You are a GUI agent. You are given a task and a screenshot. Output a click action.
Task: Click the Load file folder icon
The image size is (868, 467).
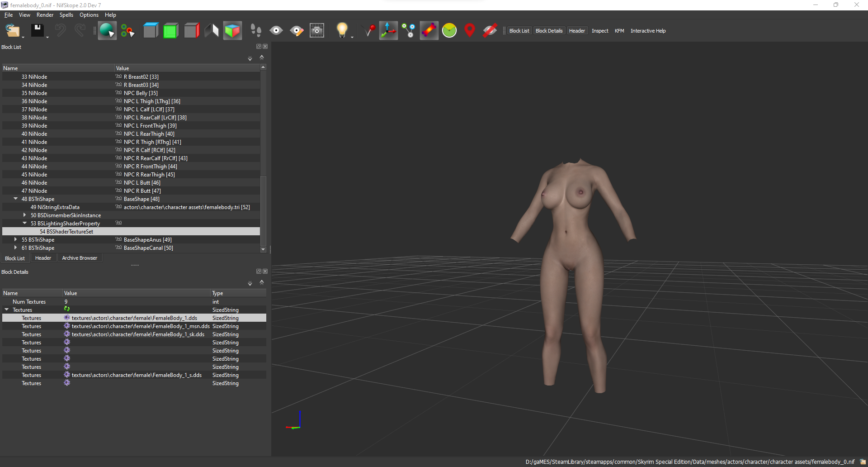point(12,31)
